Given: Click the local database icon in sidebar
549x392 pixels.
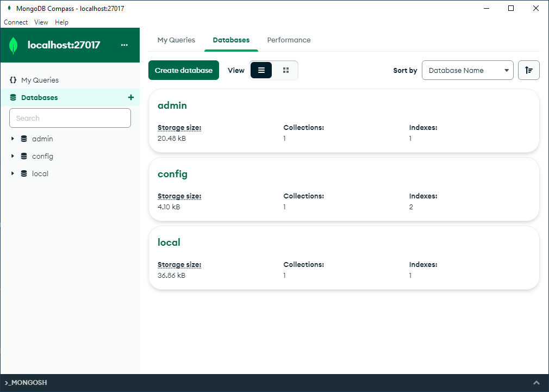Looking at the screenshot, I should point(24,173).
